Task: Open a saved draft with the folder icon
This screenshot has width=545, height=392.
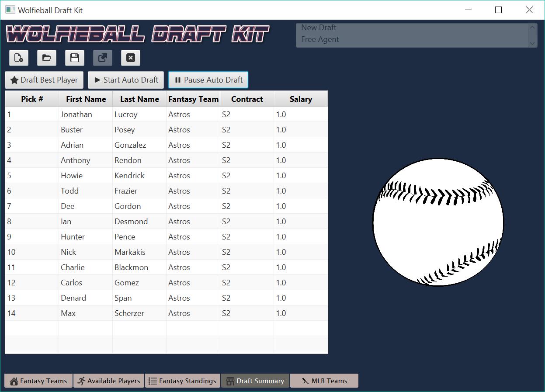Action: [46, 58]
